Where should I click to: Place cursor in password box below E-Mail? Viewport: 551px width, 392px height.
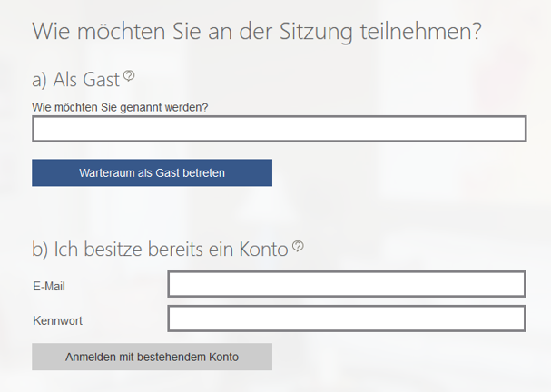click(347, 318)
